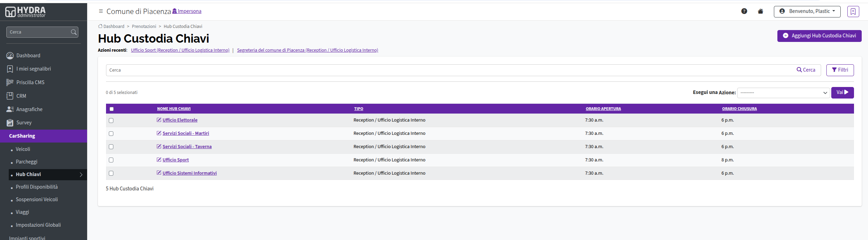Image resolution: width=868 pixels, height=240 pixels.
Task: Toggle the hamburger sidebar menu icon
Action: tap(101, 11)
